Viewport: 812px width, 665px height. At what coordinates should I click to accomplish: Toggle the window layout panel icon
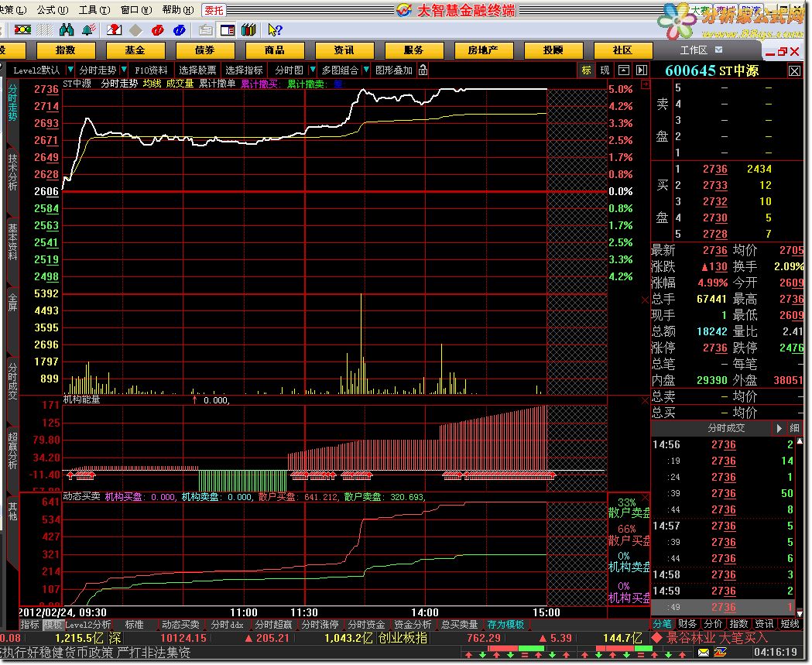tap(228, 30)
